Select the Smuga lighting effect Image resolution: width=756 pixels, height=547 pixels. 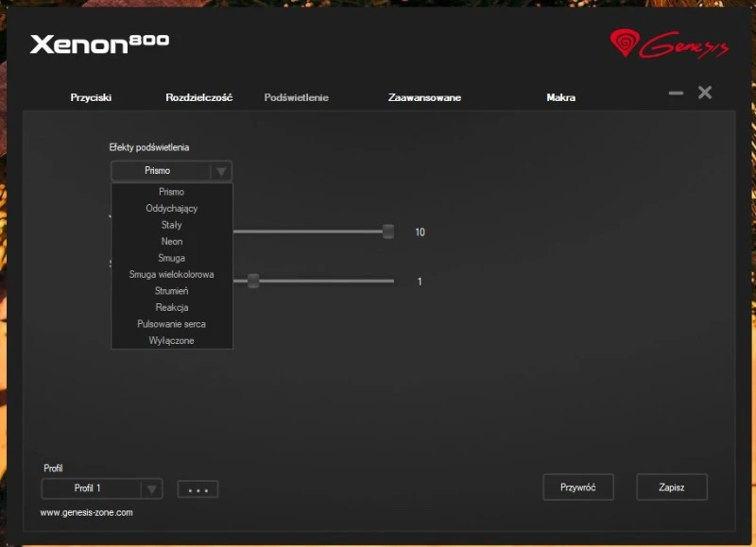pos(172,258)
